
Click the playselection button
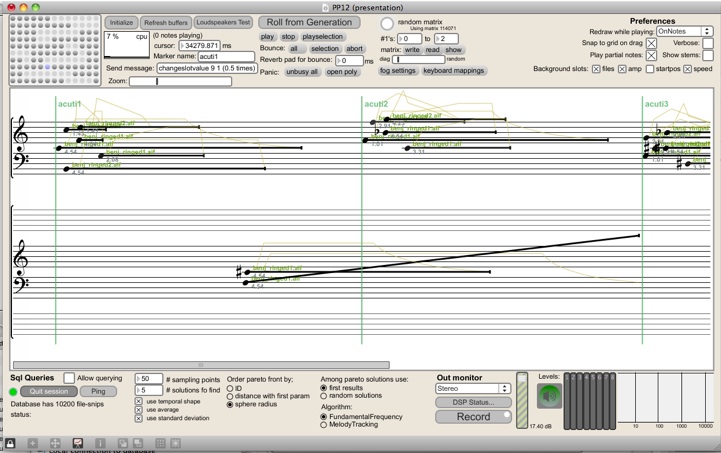[323, 37]
